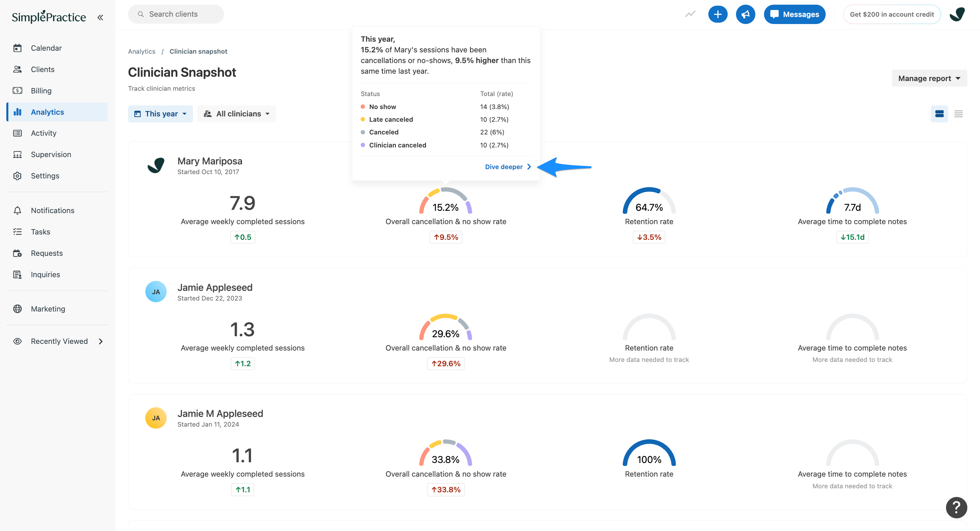
Task: Switch to card view layout
Action: point(939,113)
